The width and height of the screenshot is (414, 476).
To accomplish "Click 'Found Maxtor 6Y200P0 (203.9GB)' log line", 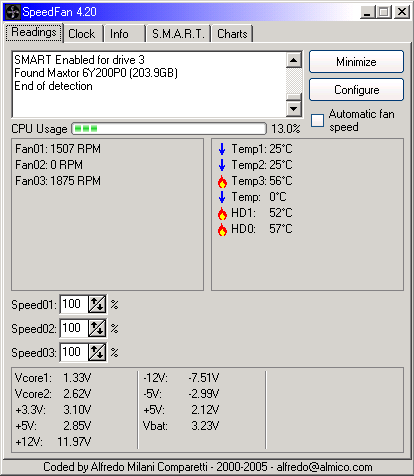I will (x=96, y=73).
